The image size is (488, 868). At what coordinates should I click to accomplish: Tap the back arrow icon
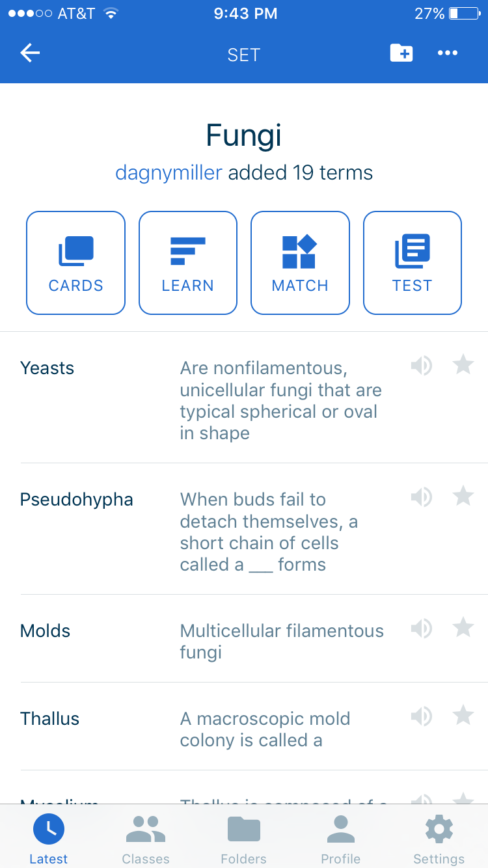coord(30,53)
